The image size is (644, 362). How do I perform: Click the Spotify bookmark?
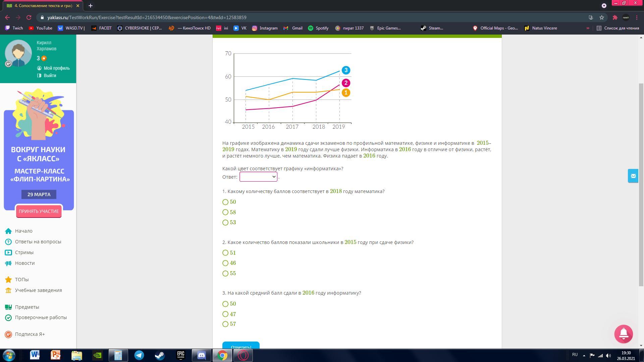pyautogui.click(x=318, y=28)
